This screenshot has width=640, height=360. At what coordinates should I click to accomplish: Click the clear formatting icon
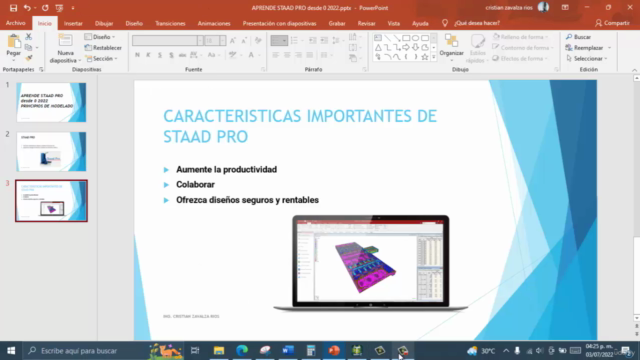pyautogui.click(x=258, y=40)
